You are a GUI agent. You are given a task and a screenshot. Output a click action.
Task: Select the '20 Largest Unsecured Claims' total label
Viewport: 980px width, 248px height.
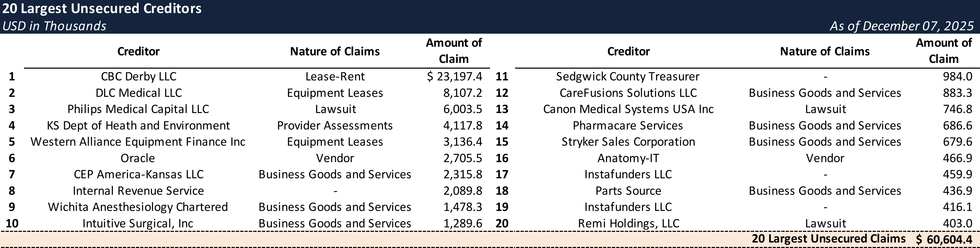[x=828, y=239]
